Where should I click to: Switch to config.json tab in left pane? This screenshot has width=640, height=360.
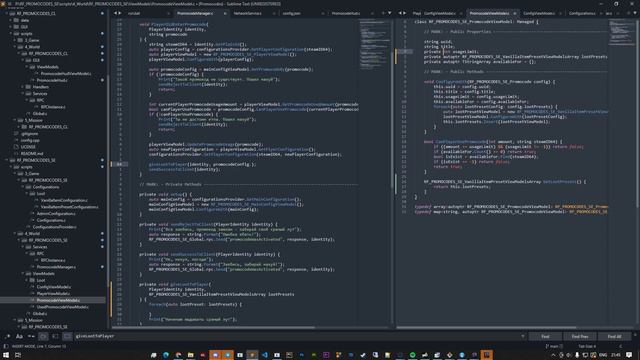(x=292, y=13)
